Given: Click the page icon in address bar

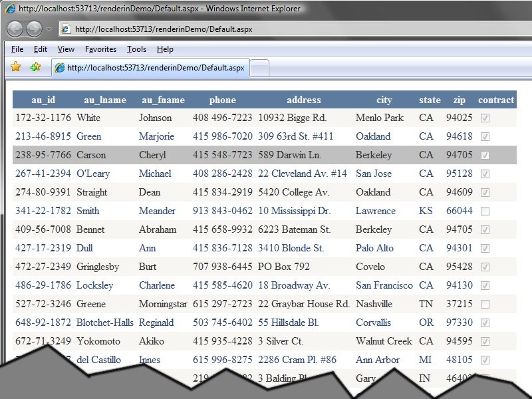Looking at the screenshot, I should [66, 29].
